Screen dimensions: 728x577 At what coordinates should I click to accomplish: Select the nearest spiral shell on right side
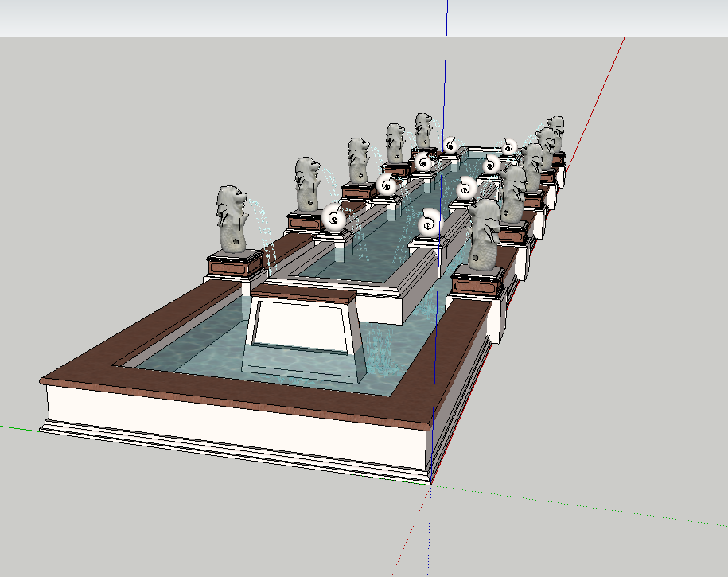pyautogui.click(x=430, y=223)
